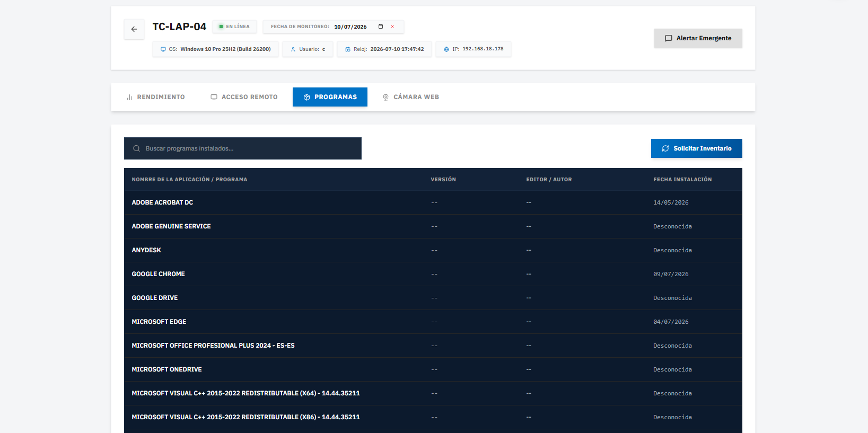Viewport: 868px width, 433px height.
Task: Click the globe icon next to IP address
Action: pos(446,49)
